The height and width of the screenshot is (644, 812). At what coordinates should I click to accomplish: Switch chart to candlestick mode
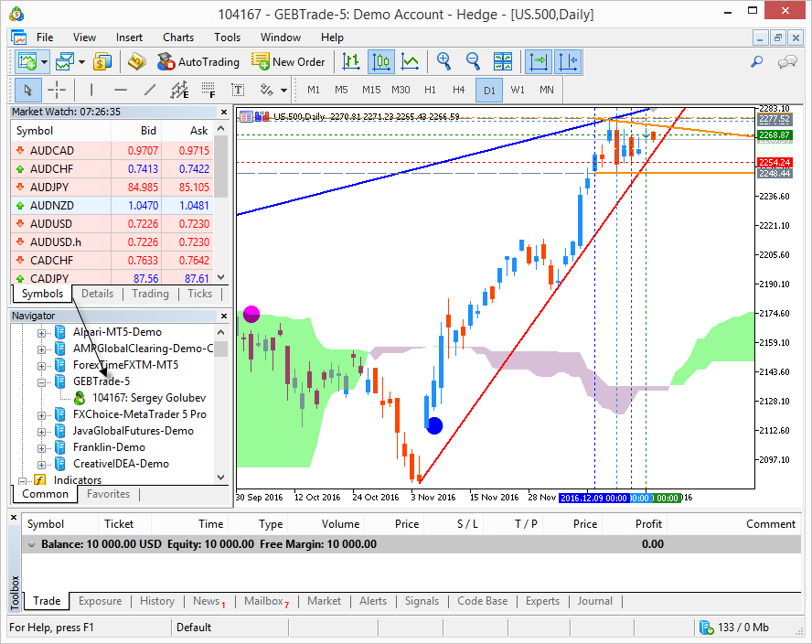(x=381, y=61)
